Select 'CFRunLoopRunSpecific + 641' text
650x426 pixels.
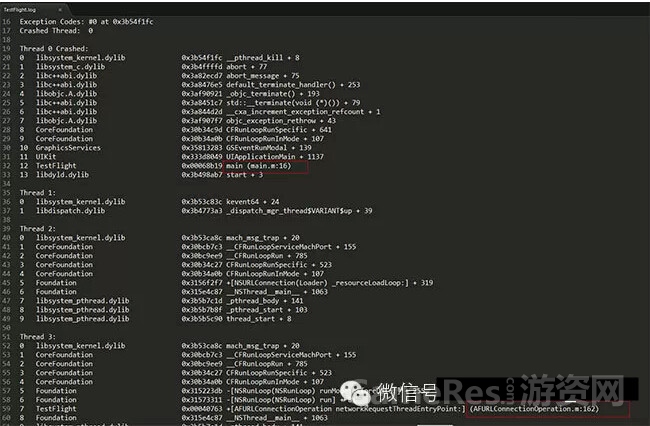pyautogui.click(x=279, y=130)
